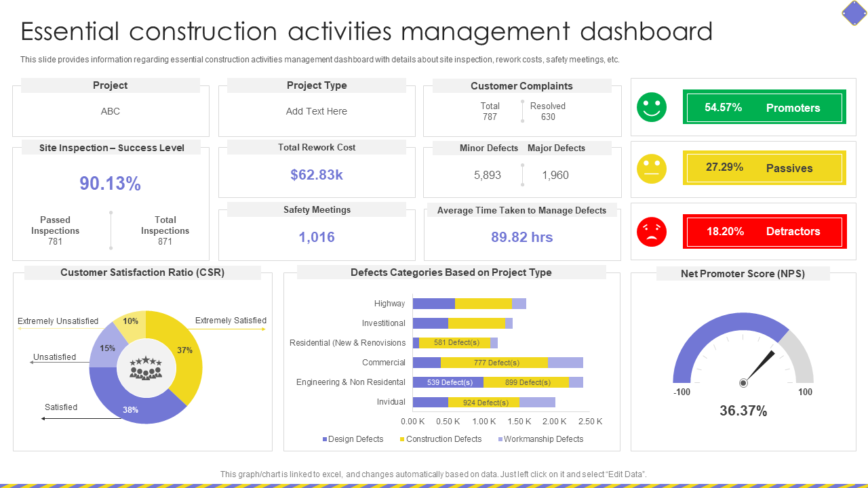Click the Net Promoter Score (NPS) header
The image size is (868, 488).
click(x=743, y=274)
